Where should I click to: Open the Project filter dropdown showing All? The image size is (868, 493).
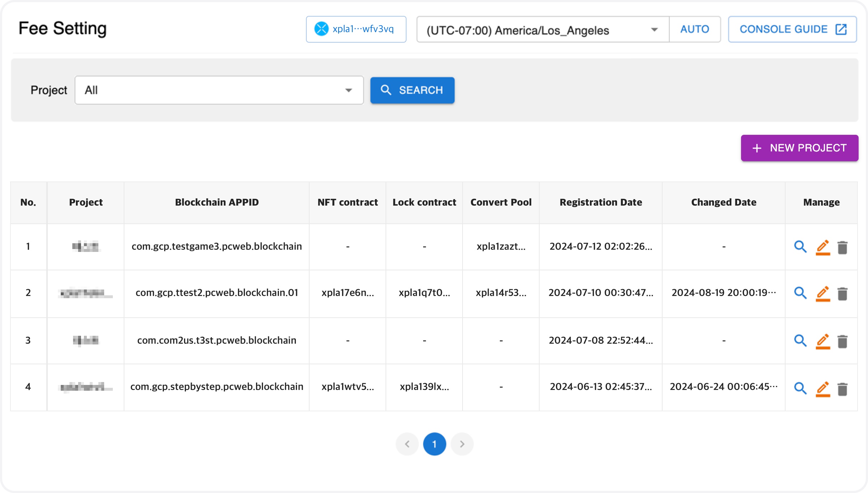click(x=219, y=90)
